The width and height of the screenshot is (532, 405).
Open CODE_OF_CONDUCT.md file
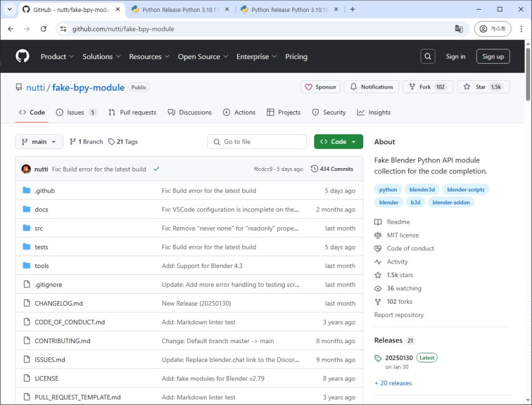click(x=69, y=322)
